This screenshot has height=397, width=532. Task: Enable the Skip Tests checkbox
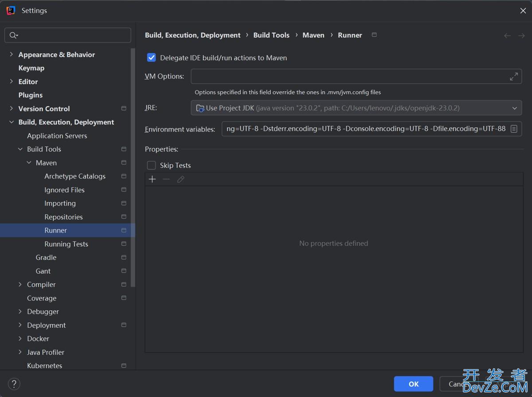pyautogui.click(x=152, y=165)
